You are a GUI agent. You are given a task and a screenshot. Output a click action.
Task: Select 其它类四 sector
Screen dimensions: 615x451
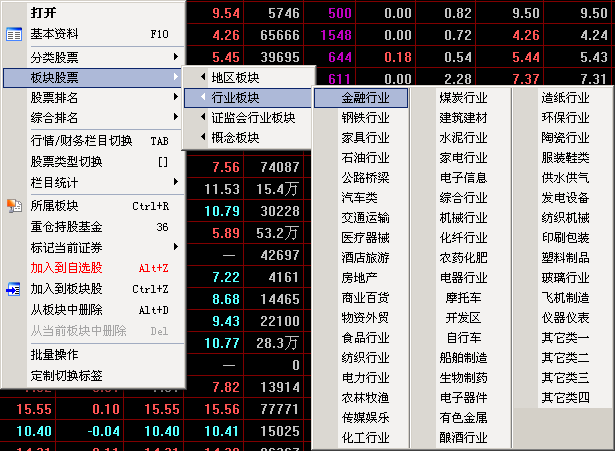(x=565, y=398)
